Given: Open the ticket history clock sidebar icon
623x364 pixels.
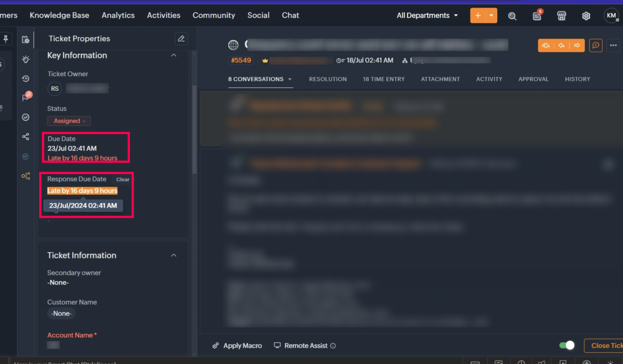Looking at the screenshot, I should [x=26, y=79].
